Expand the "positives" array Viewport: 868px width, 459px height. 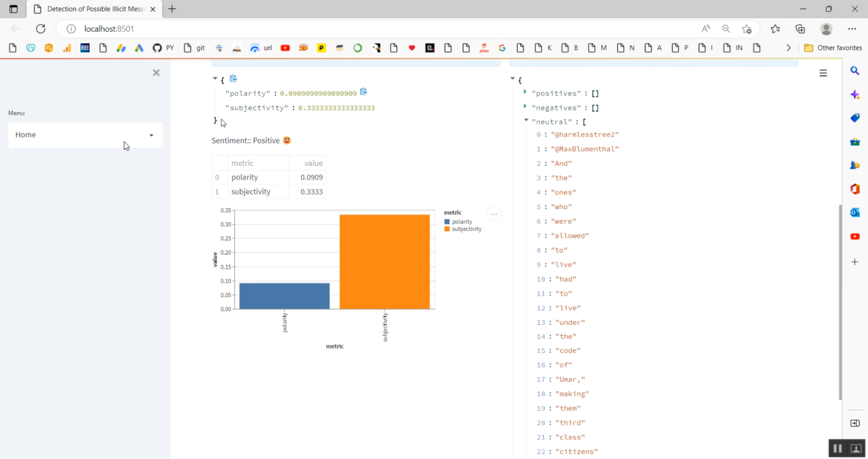point(525,92)
